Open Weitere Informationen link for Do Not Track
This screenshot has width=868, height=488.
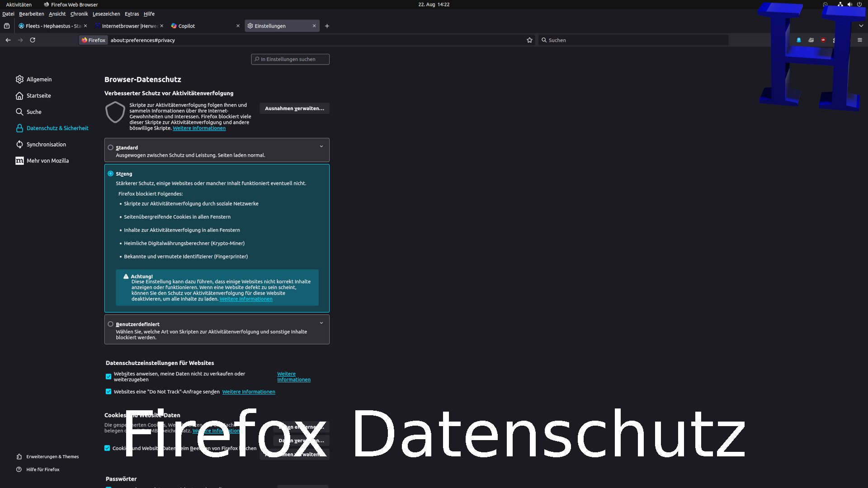(249, 392)
